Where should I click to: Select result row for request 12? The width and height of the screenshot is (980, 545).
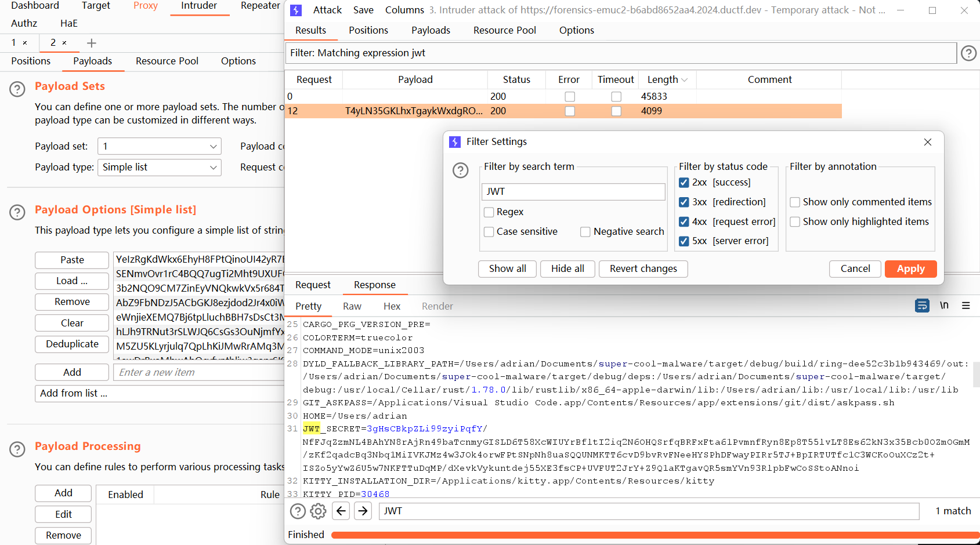coord(563,111)
